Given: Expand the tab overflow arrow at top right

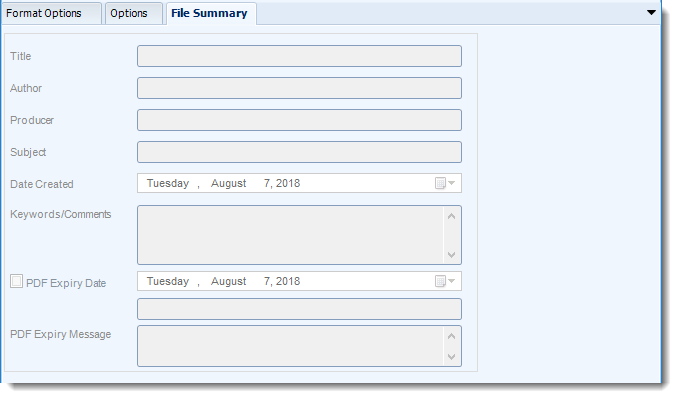Looking at the screenshot, I should coord(652,13).
